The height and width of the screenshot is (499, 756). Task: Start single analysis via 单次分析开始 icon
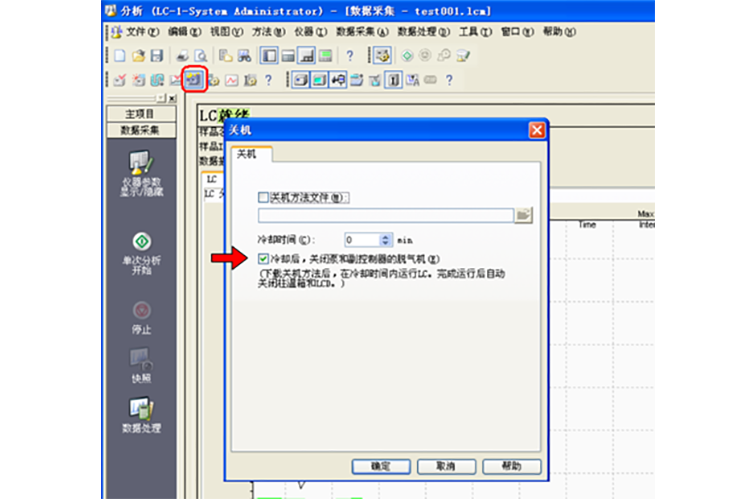click(x=142, y=242)
